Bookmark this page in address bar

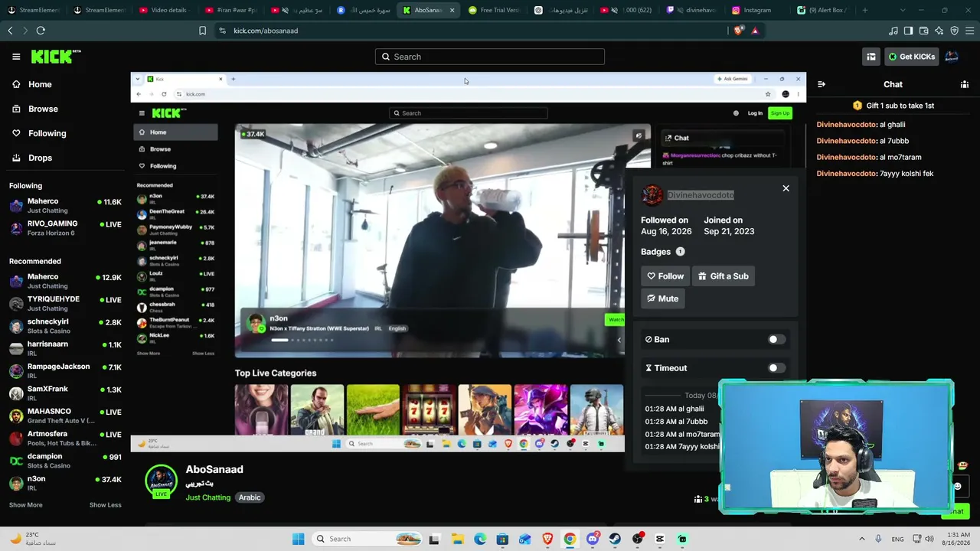[202, 31]
